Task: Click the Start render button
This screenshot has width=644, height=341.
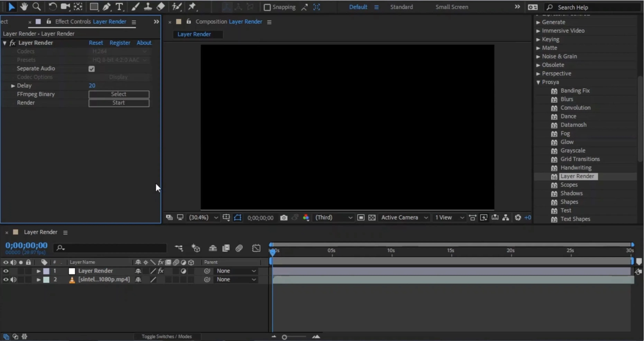Action: 119,103
